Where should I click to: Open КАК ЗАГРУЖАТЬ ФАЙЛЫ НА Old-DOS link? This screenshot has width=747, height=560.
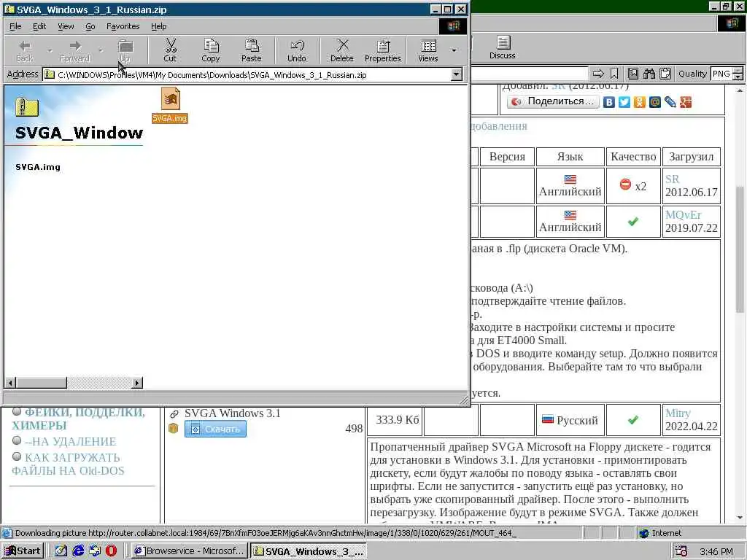coord(68,464)
